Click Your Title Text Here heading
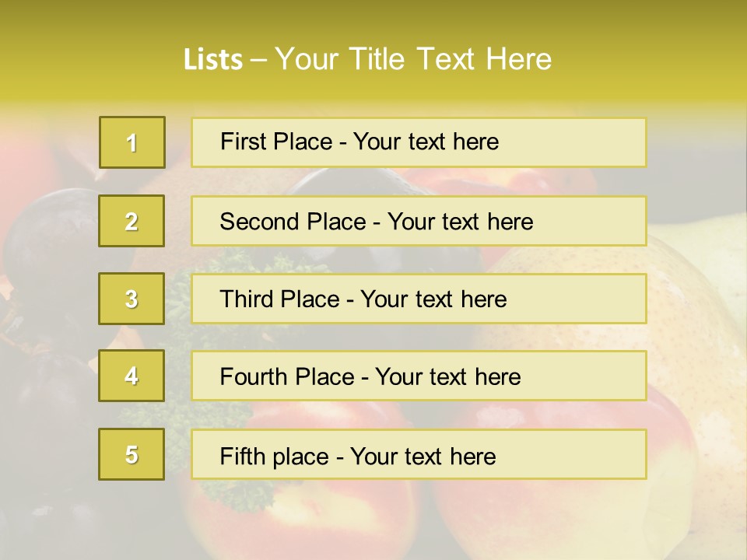The height and width of the screenshot is (560, 747). (x=413, y=59)
